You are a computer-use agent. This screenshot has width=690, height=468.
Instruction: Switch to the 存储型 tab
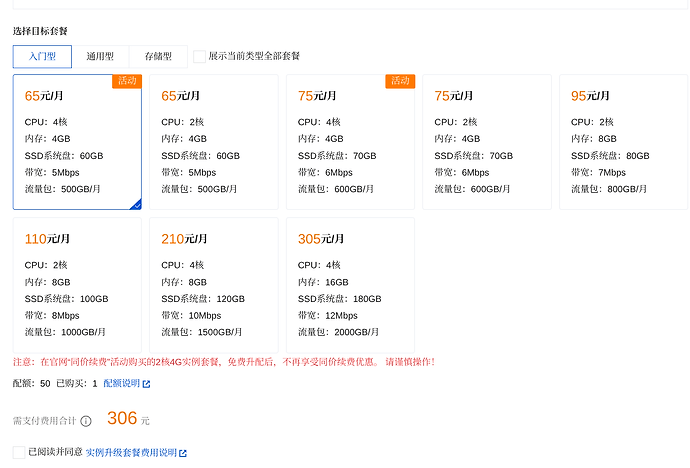pyautogui.click(x=158, y=56)
